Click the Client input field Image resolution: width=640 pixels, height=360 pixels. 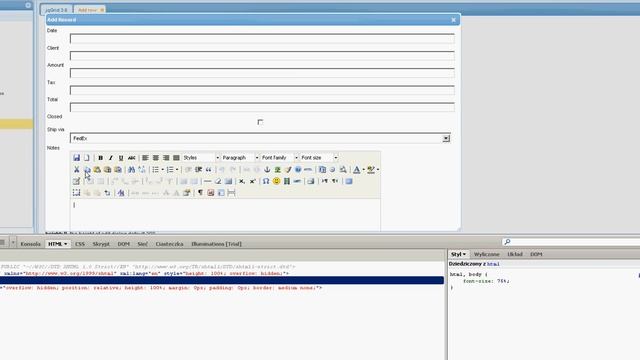pyautogui.click(x=262, y=56)
